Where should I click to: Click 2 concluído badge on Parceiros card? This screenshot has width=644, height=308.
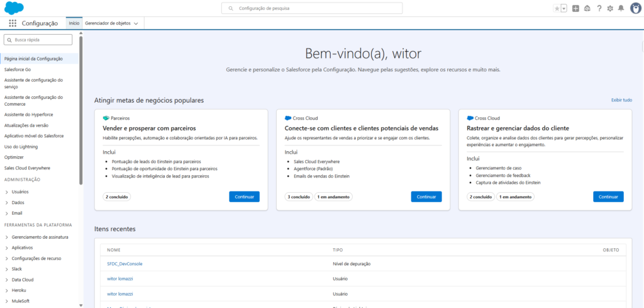point(116,197)
